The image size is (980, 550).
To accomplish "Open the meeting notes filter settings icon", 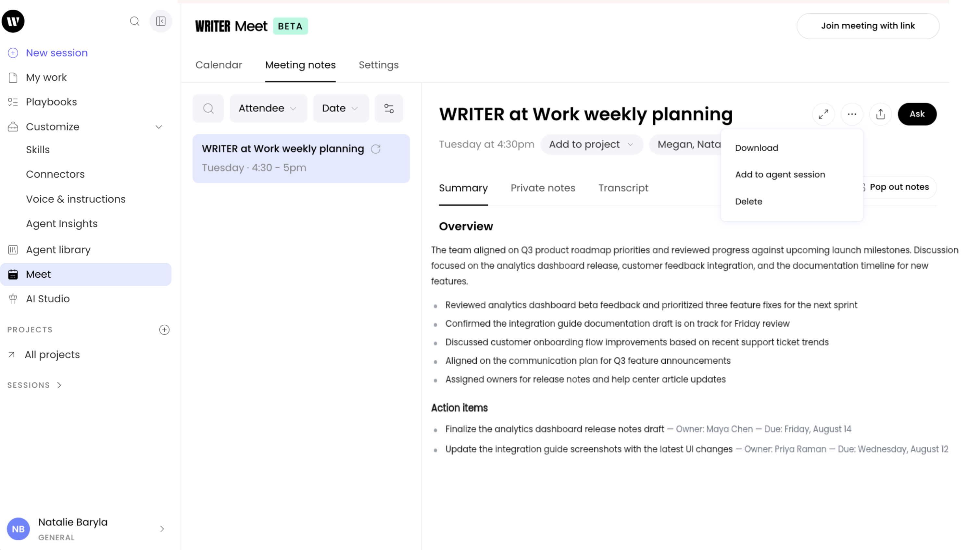I will click(389, 108).
